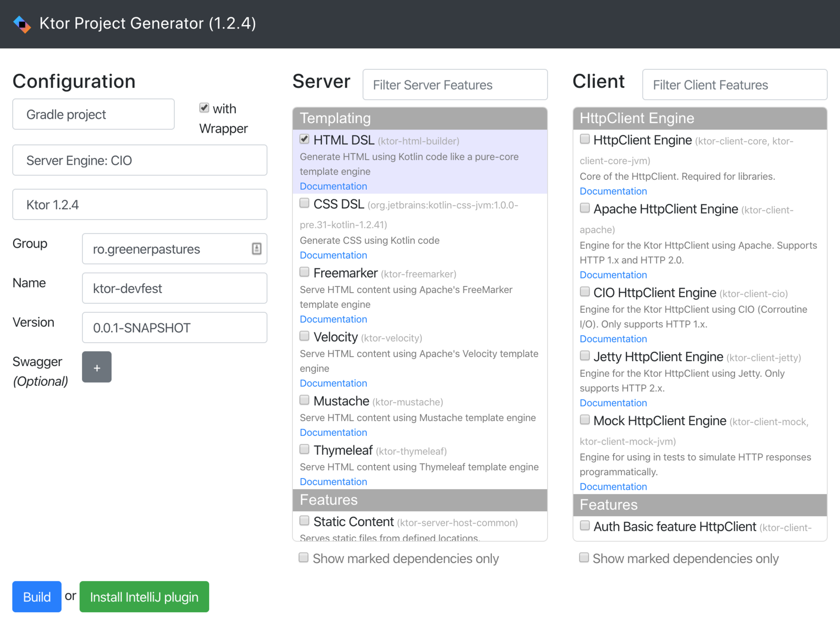This screenshot has width=840, height=632.
Task: Toggle client 'Show marked dependencies only'
Action: point(584,558)
